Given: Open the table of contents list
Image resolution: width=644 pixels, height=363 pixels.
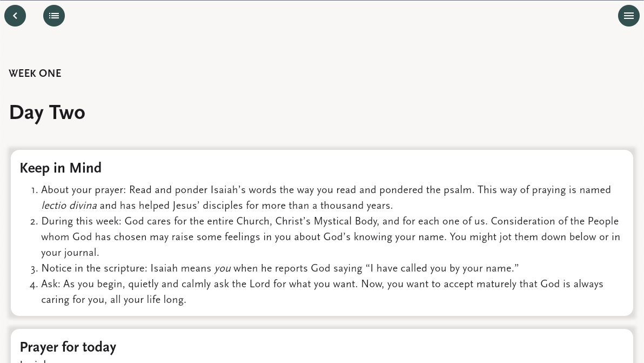Looking at the screenshot, I should (x=54, y=16).
